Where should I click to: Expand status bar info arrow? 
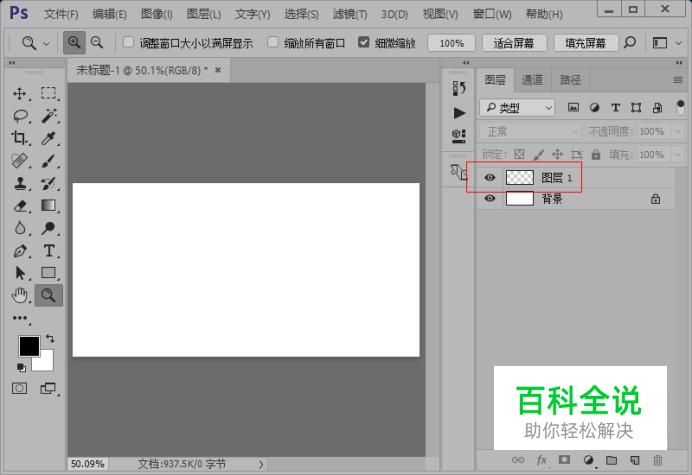click(261, 464)
